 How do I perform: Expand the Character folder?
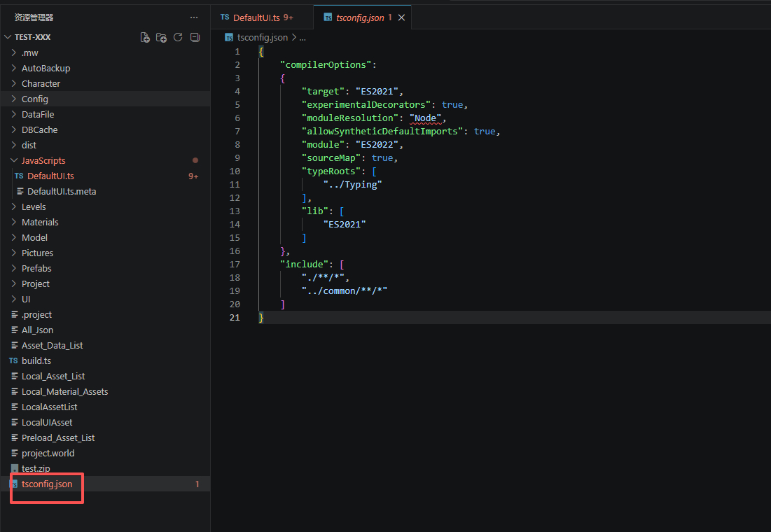coord(41,83)
